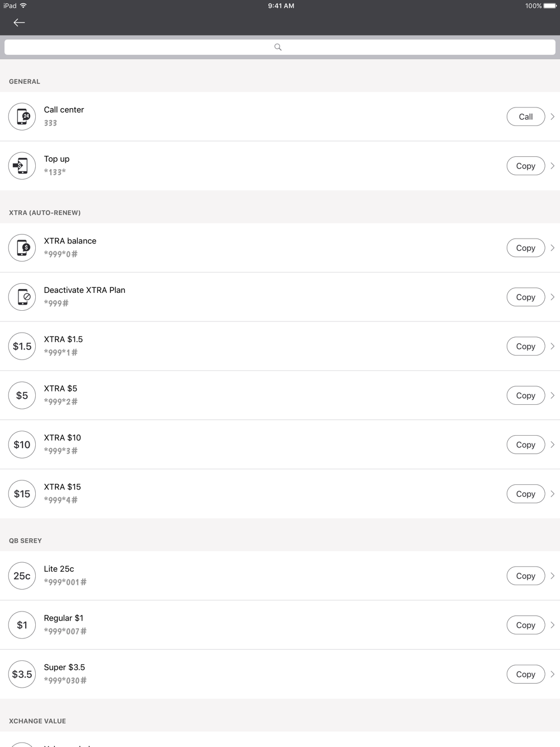Click the Deactivate XTRA Plan icon
The height and width of the screenshot is (747, 560).
[x=22, y=297]
